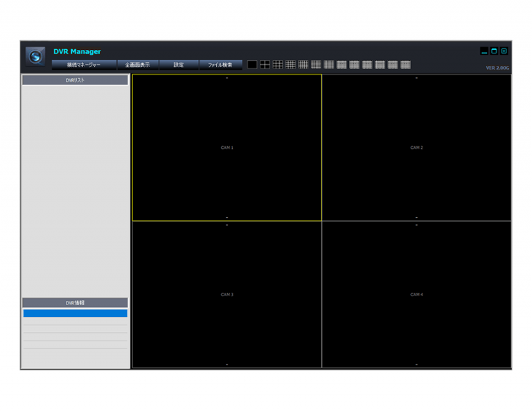The image size is (532, 411).
Task: Click the DVR情報 panel header
Action: [x=75, y=303]
